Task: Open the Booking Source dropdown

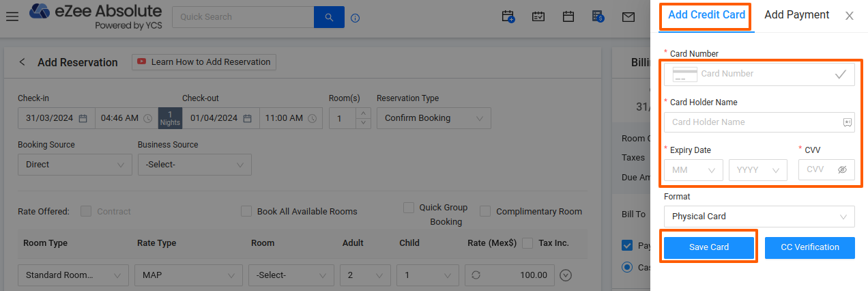Action: click(x=75, y=165)
